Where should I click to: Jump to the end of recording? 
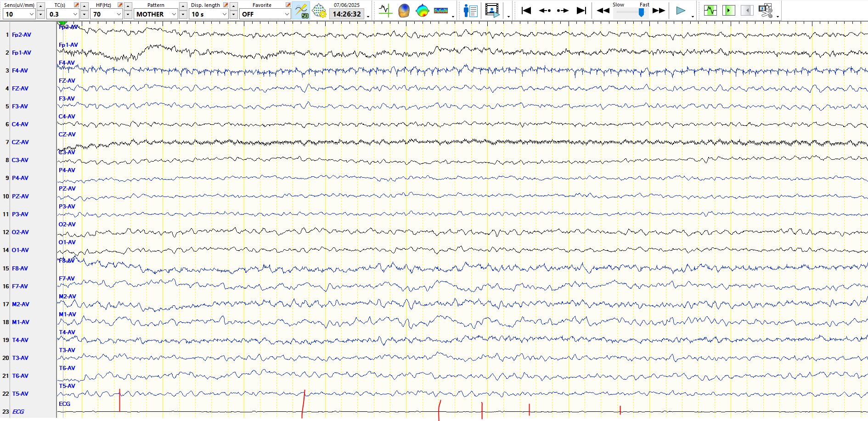(x=581, y=10)
